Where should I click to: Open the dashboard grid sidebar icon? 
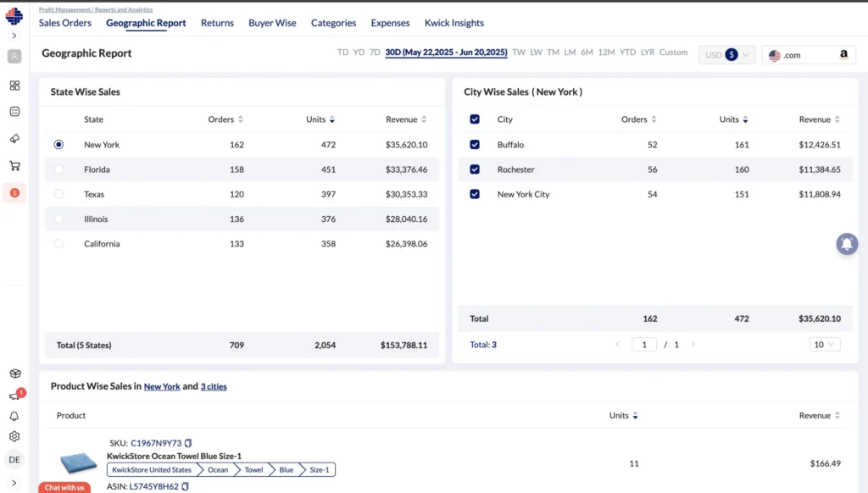click(15, 86)
